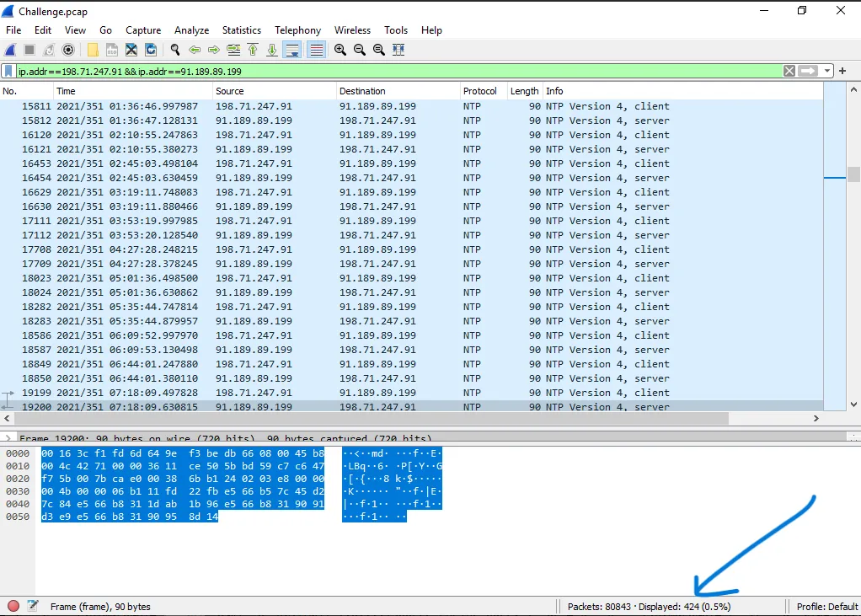Open the Capture menu
861x616 pixels.
pyautogui.click(x=143, y=30)
